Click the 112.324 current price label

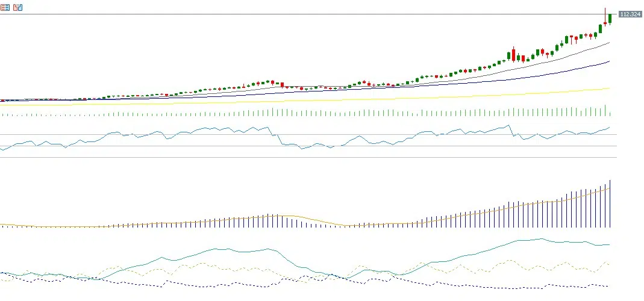tap(630, 14)
